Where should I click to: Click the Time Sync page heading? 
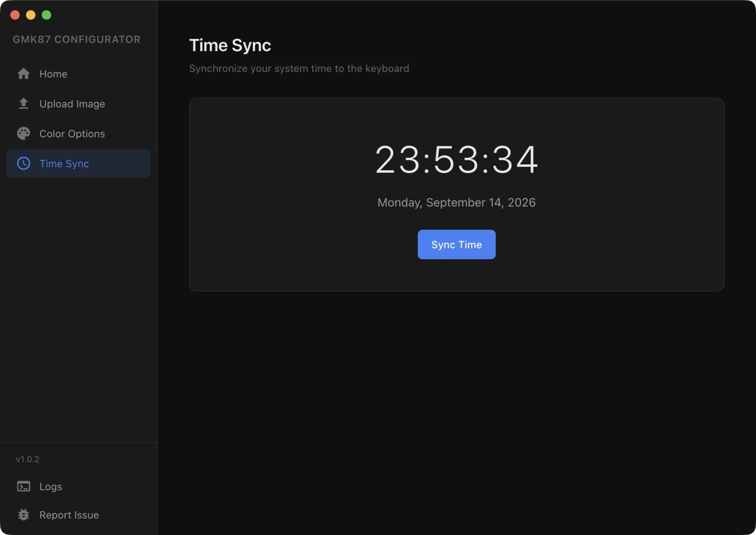pos(230,45)
